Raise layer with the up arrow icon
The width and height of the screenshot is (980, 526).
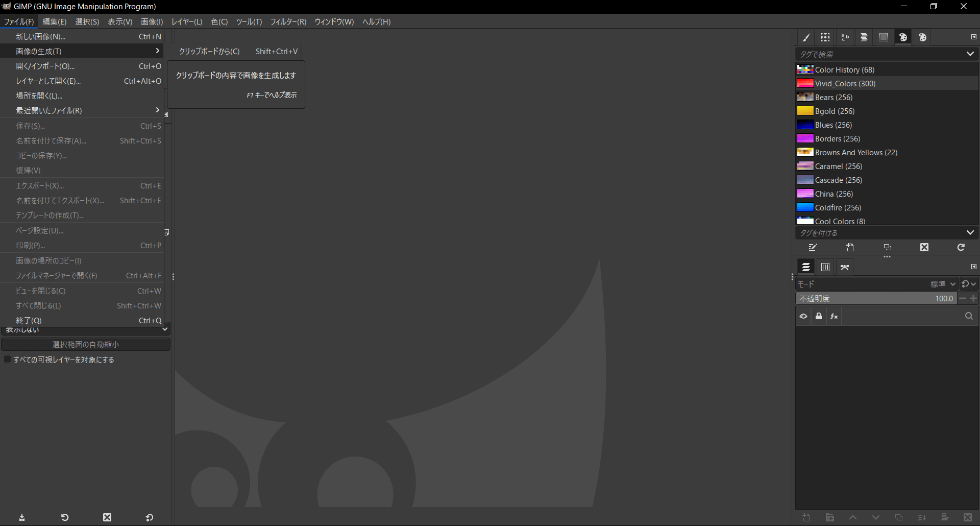853,517
